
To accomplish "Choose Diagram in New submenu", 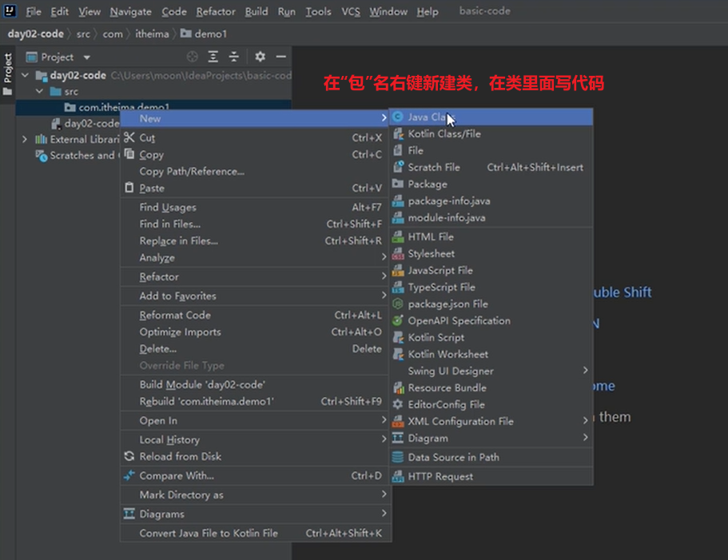I will [x=491, y=438].
